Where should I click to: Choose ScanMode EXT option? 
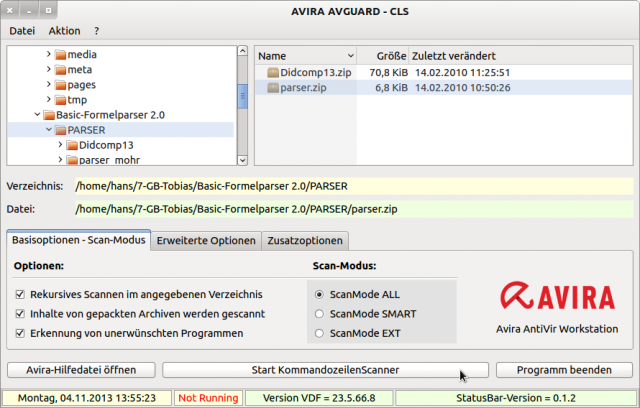click(x=320, y=333)
